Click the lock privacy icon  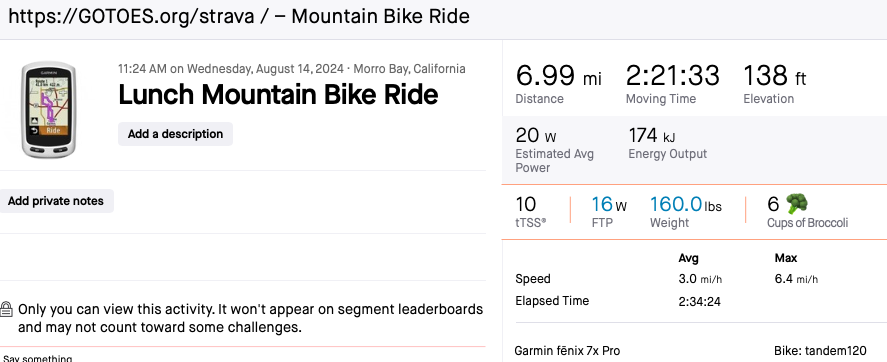(6, 309)
